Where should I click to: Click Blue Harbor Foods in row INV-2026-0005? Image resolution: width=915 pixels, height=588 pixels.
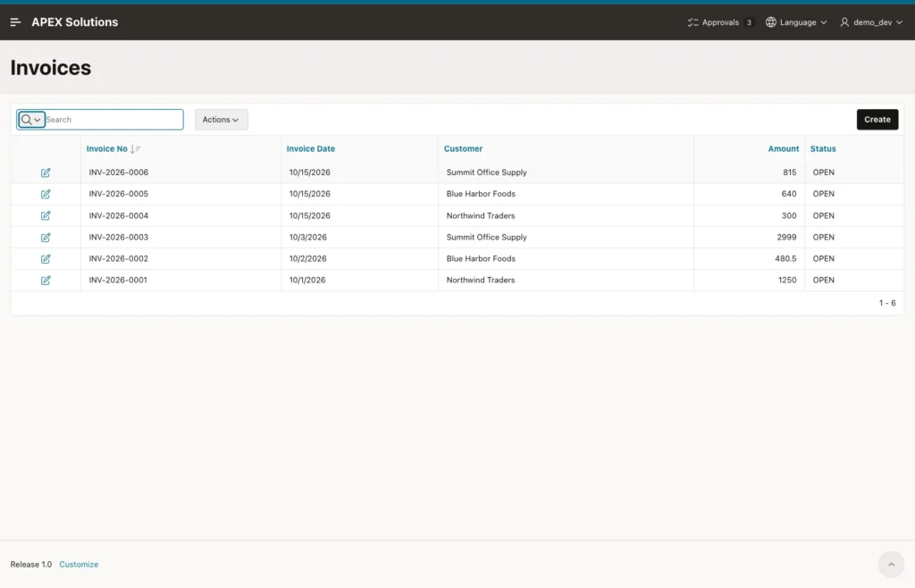[481, 194]
